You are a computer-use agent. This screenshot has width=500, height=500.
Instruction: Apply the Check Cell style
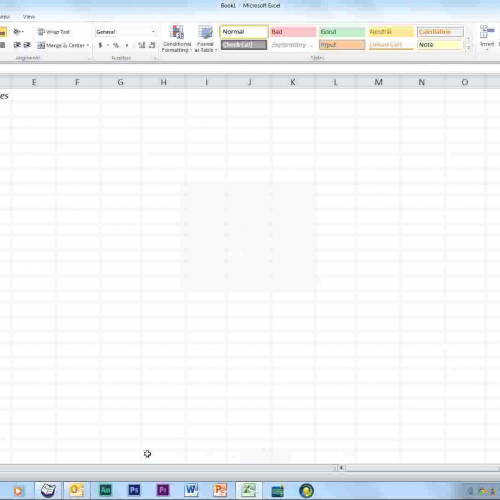tap(244, 45)
